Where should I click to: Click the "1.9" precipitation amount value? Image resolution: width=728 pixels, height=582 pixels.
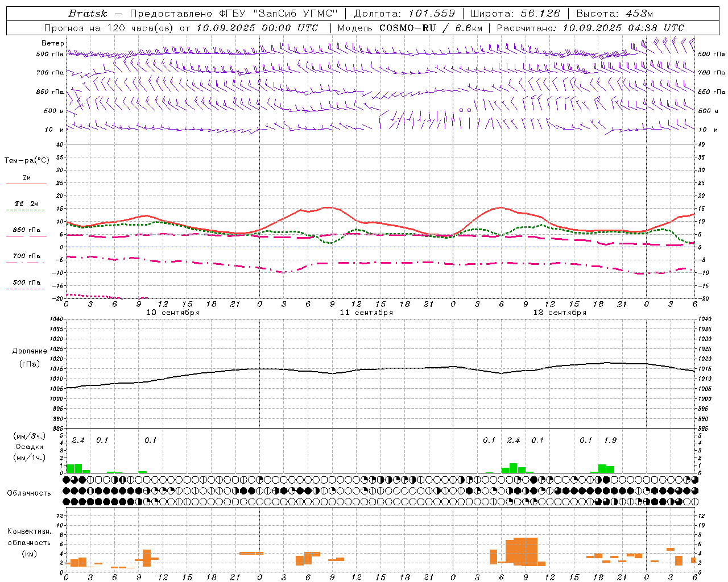tap(610, 440)
